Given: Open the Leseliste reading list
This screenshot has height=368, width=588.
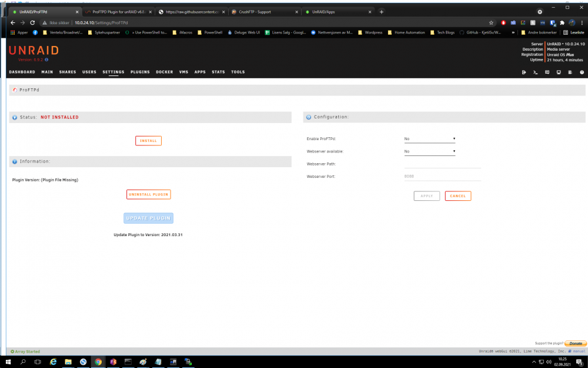Looking at the screenshot, I should click(x=574, y=32).
